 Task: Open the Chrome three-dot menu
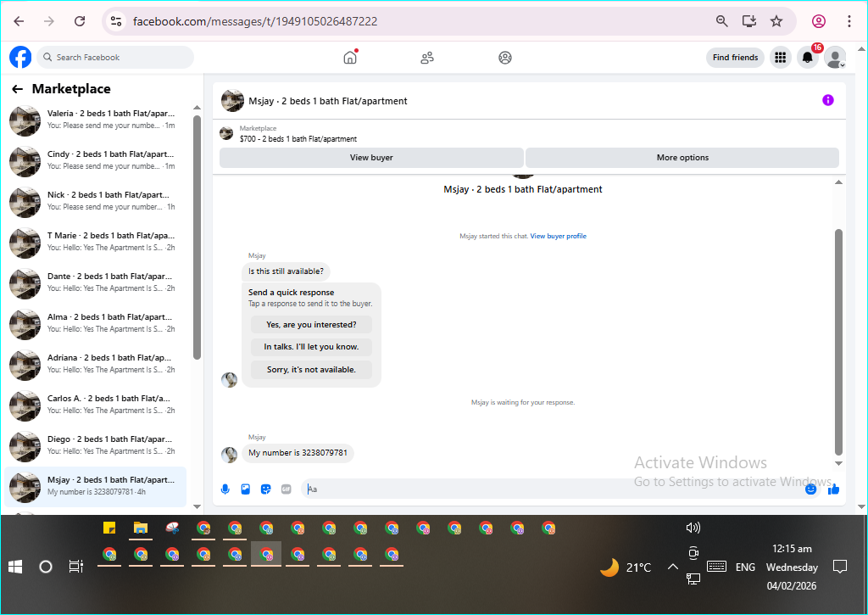[849, 21]
